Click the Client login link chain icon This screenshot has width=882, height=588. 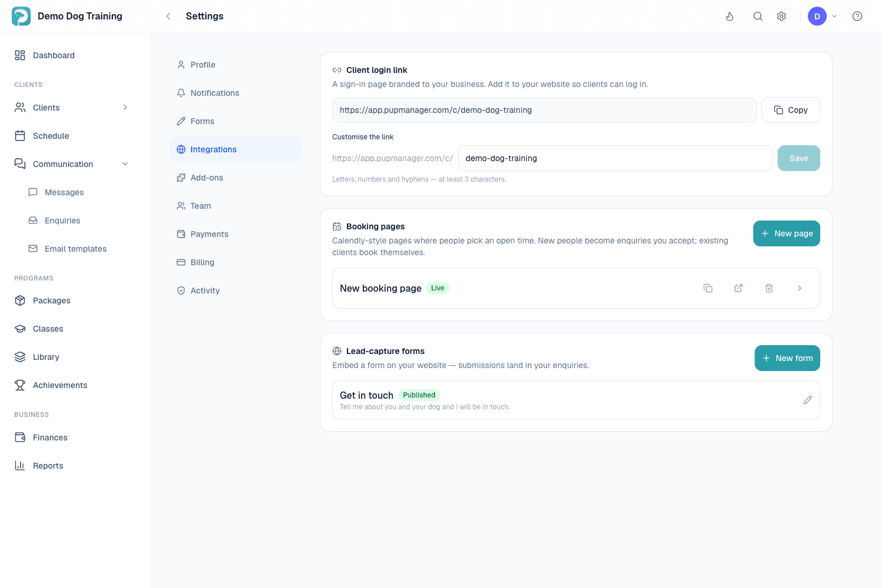pyautogui.click(x=337, y=70)
